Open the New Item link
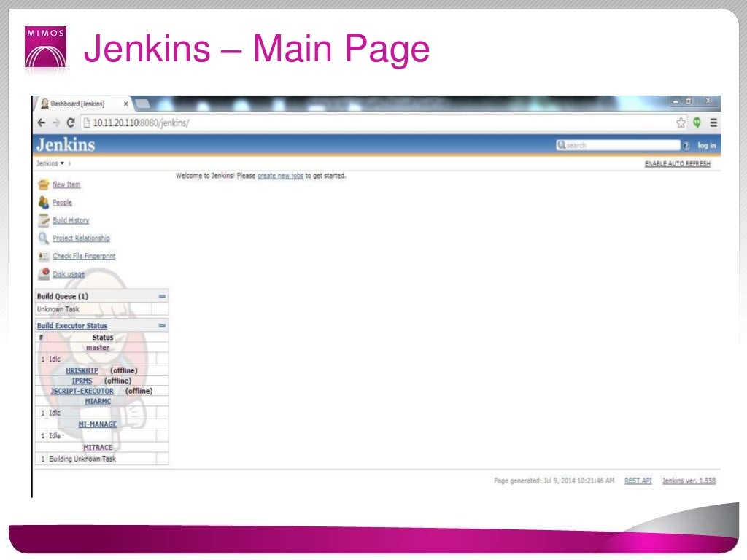This screenshot has width=747, height=560. (x=66, y=184)
